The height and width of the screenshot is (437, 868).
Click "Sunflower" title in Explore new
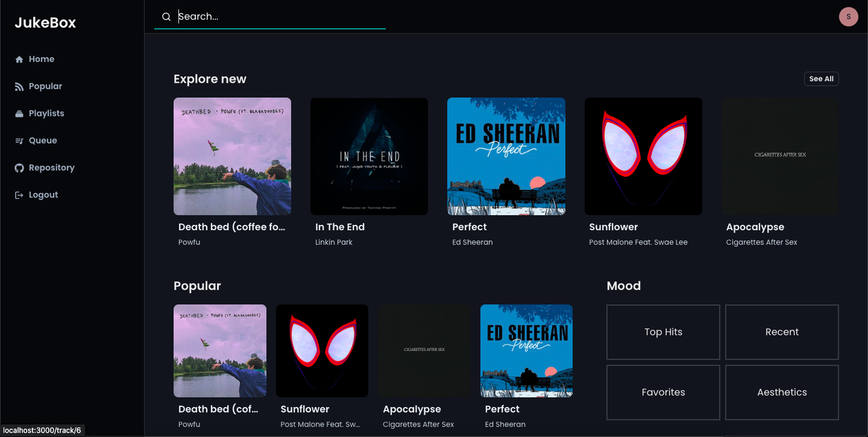click(x=614, y=227)
